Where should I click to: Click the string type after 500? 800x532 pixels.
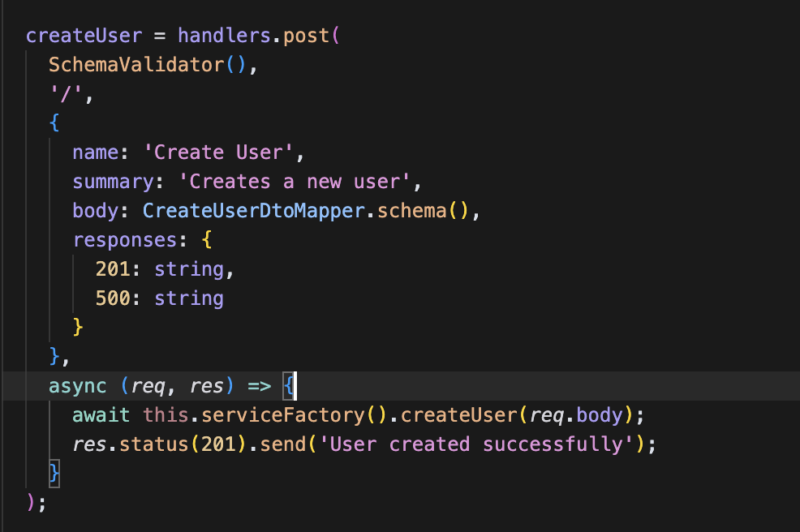(188, 298)
